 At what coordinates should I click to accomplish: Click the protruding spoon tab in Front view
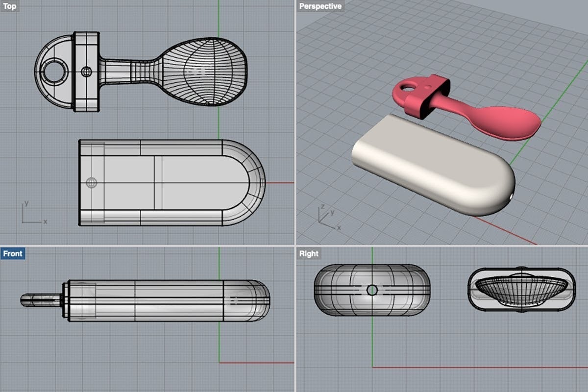point(40,300)
